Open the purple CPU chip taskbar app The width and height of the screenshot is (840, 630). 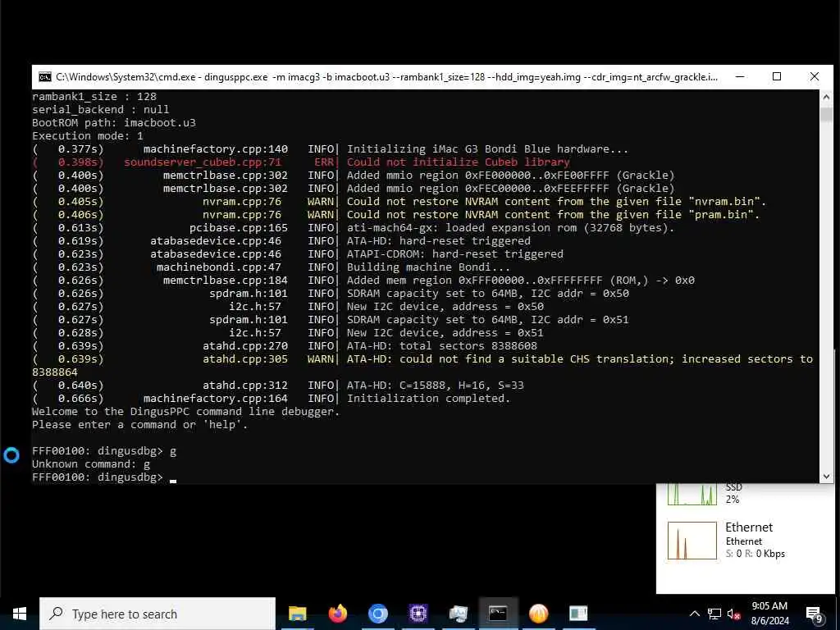(x=418, y=614)
